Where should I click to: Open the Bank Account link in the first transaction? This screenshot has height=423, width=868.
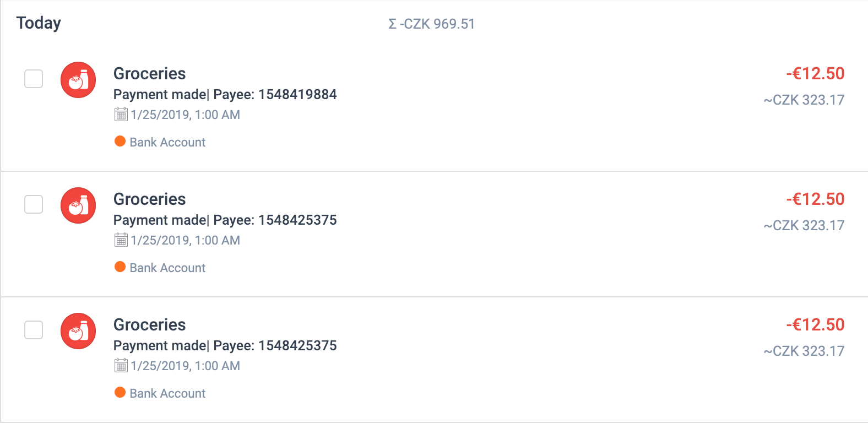click(167, 142)
